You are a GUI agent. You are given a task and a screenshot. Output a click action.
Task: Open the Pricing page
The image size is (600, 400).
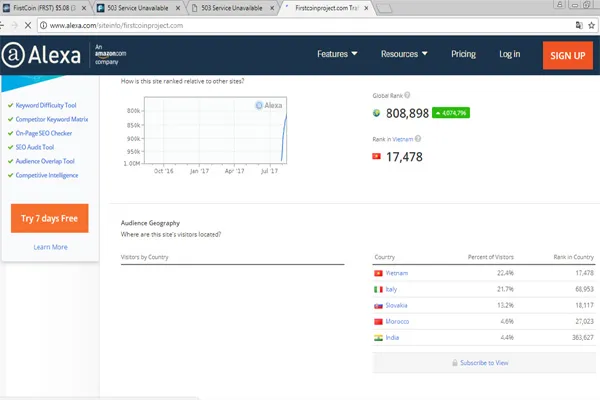(463, 54)
